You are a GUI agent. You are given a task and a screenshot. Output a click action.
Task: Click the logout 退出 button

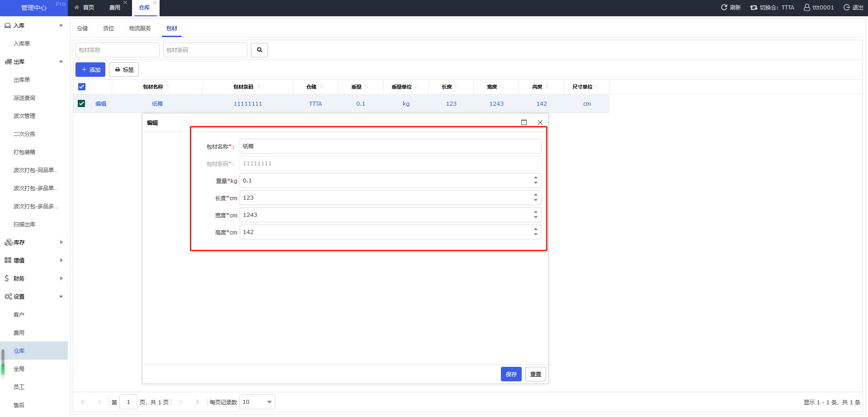853,8
